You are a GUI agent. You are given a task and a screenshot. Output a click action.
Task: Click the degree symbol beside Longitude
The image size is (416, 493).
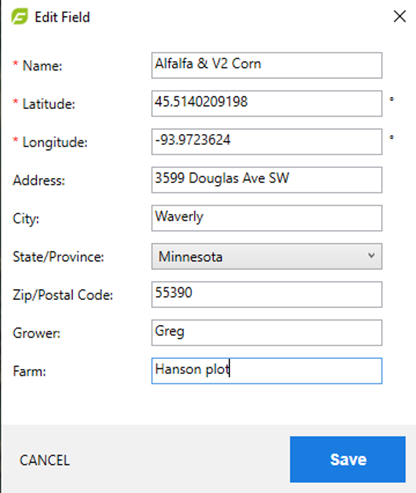point(392,137)
